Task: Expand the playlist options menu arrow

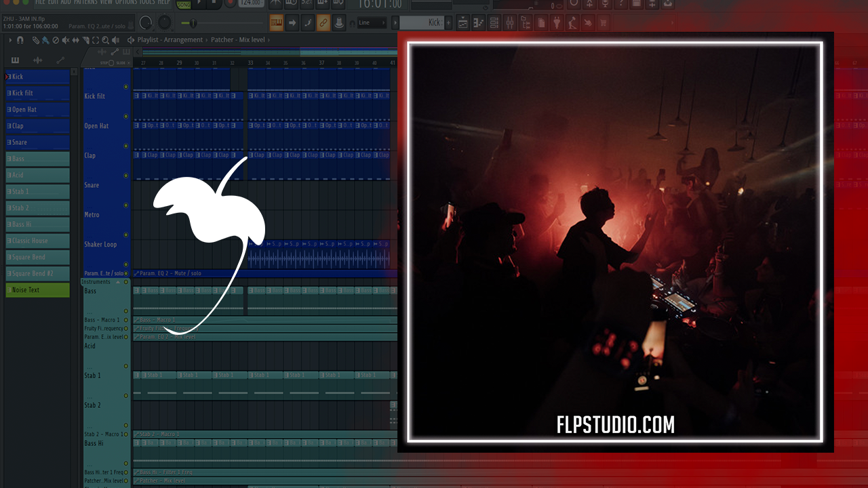Action: [10, 40]
